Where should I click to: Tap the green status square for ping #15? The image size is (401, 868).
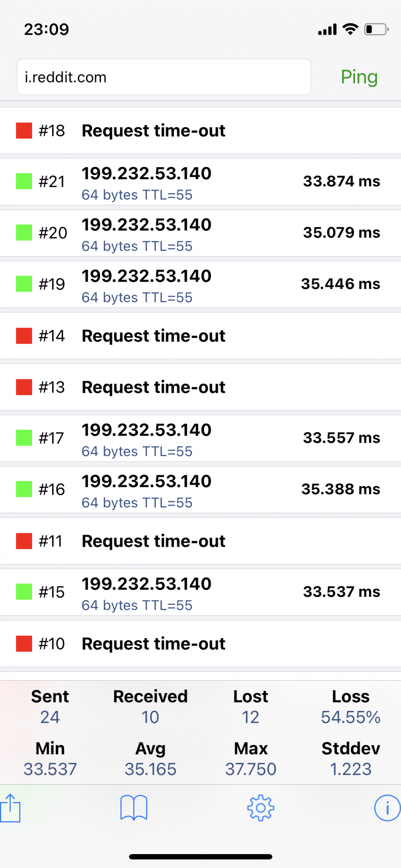coord(24,592)
